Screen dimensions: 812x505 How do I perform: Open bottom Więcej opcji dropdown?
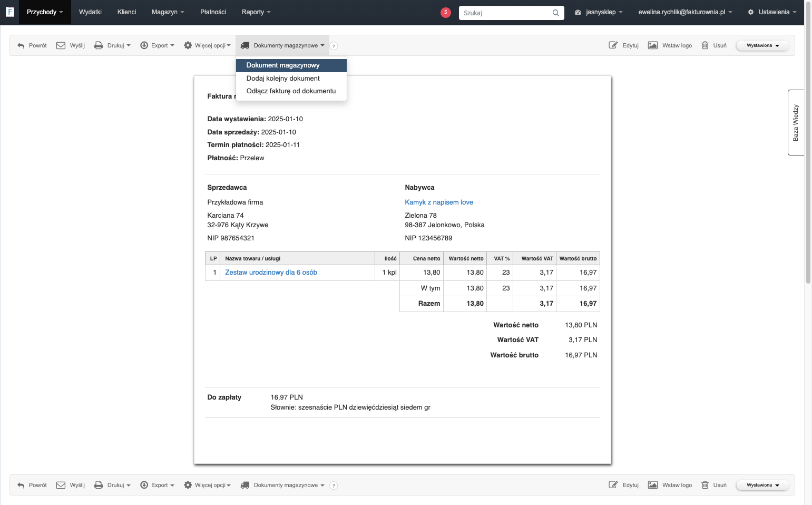click(207, 485)
